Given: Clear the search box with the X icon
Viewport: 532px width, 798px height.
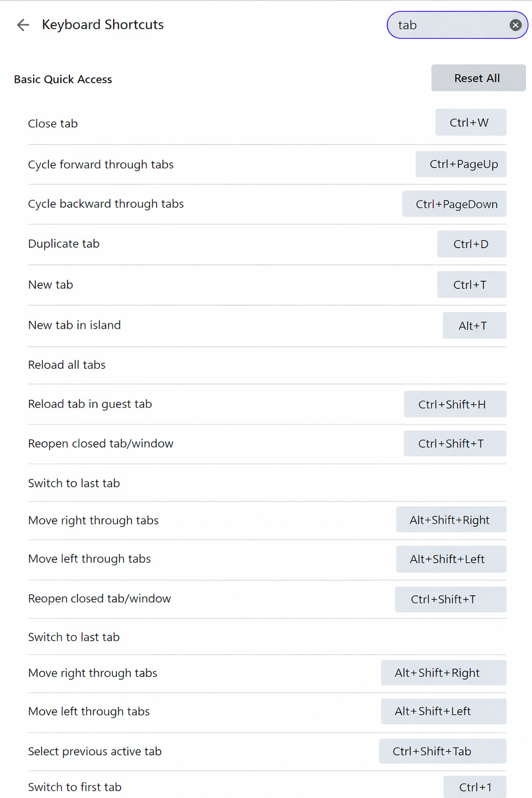Looking at the screenshot, I should coord(515,25).
